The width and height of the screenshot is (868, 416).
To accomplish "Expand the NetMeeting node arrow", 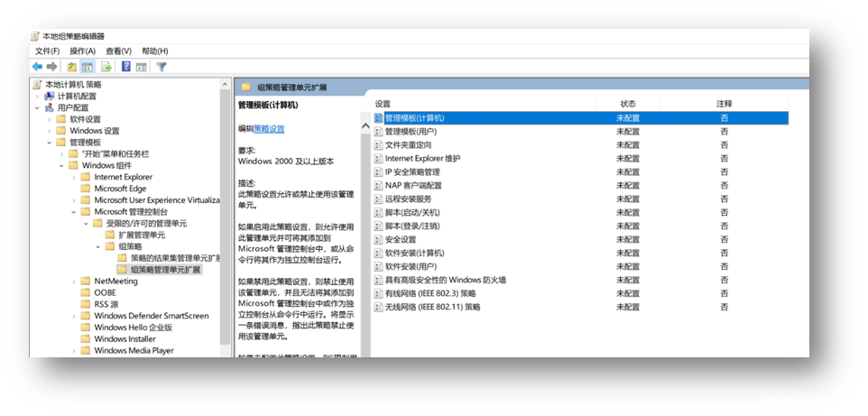I will point(74,282).
